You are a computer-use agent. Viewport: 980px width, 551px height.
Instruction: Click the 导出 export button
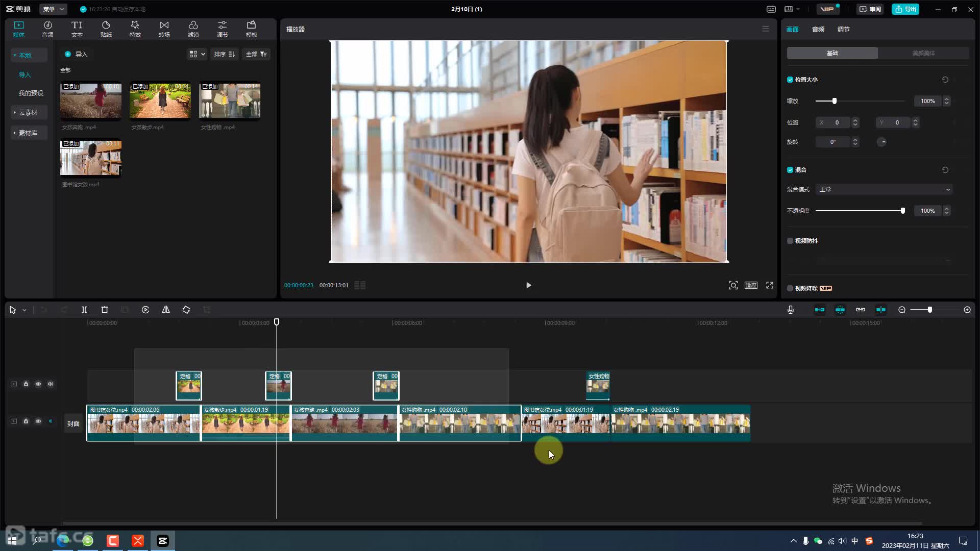(x=905, y=9)
